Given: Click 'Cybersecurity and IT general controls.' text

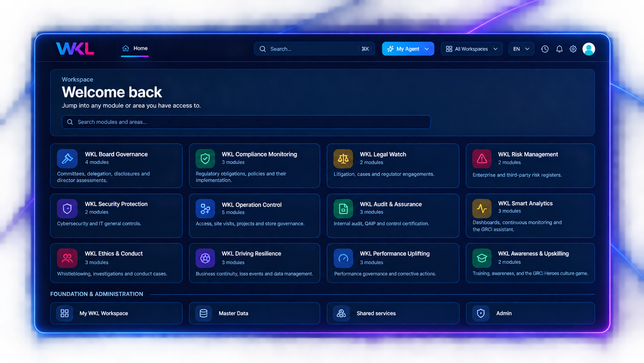Looking at the screenshot, I should tap(99, 224).
